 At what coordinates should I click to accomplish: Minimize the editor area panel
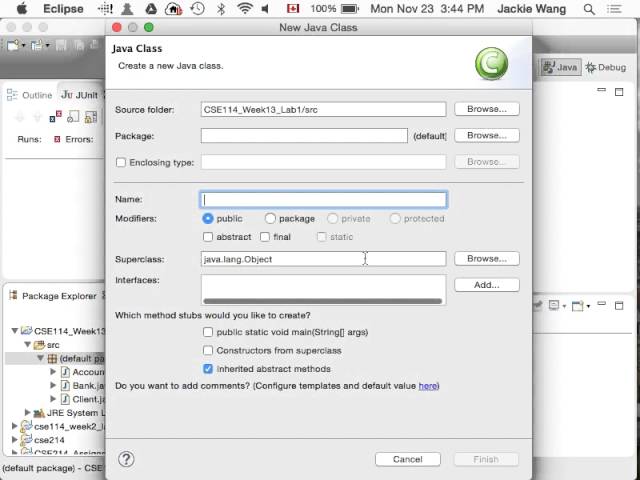click(602, 89)
